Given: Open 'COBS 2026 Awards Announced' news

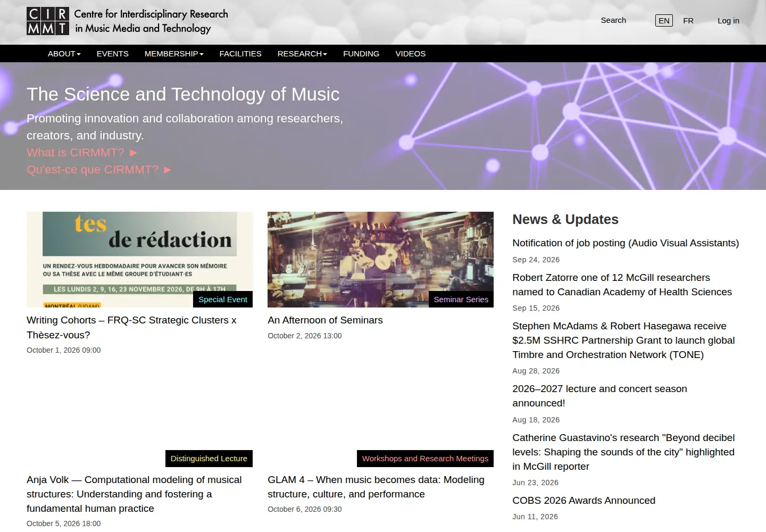Looking at the screenshot, I should (x=584, y=501).
